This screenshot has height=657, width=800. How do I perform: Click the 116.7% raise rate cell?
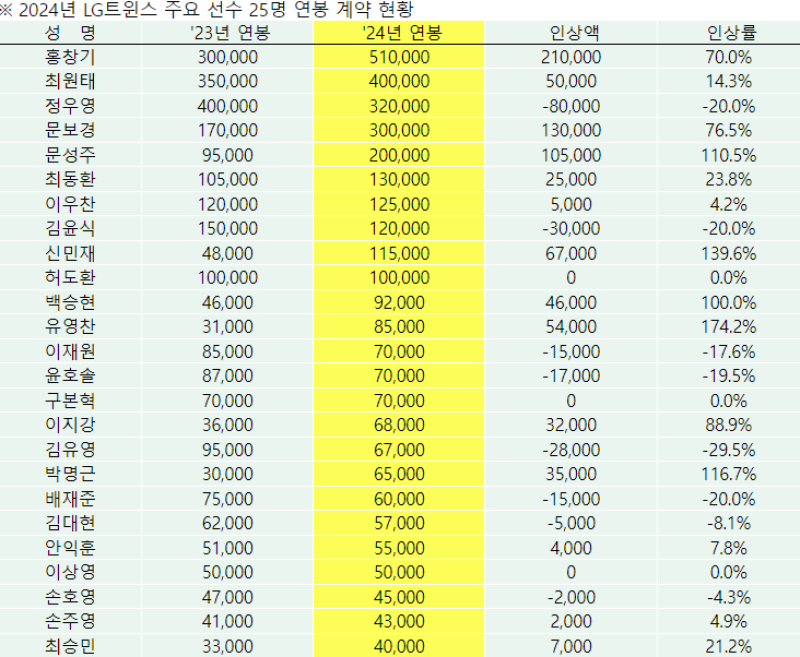[x=729, y=474]
